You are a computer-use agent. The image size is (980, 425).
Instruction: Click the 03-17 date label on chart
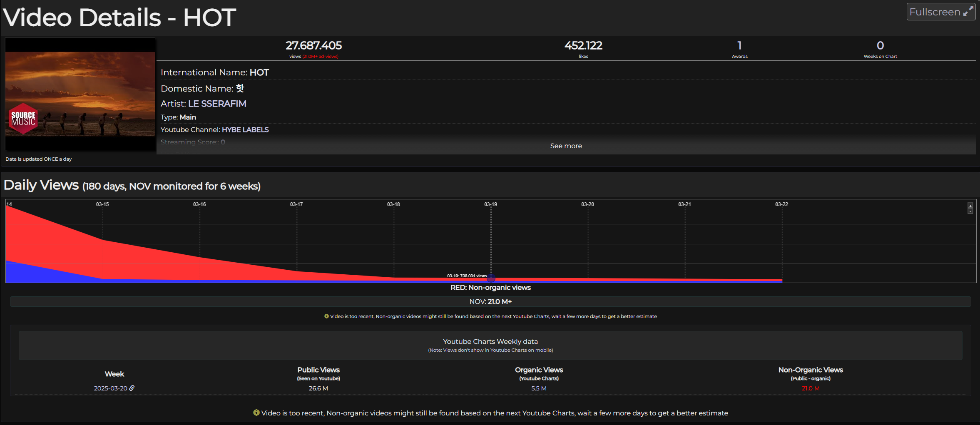296,204
